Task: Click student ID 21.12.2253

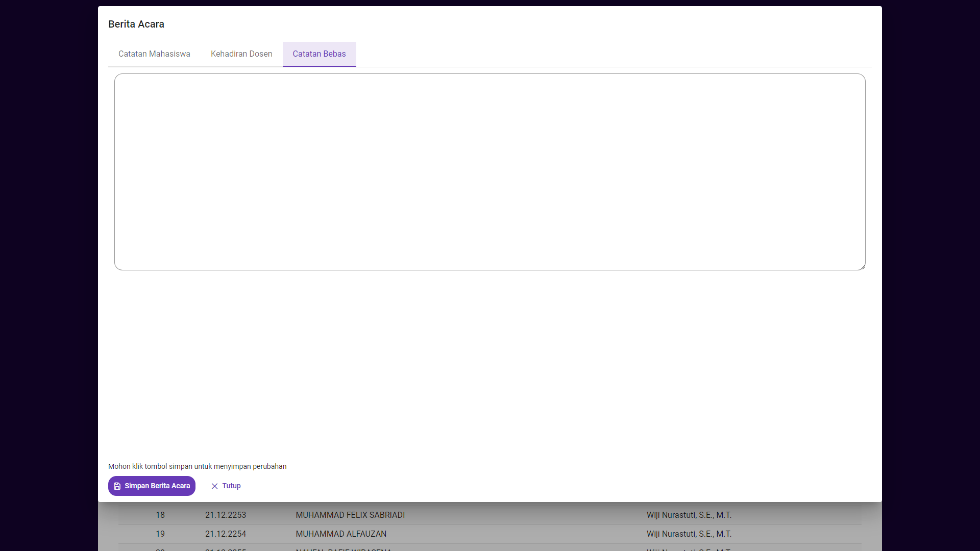Action: coord(226,515)
